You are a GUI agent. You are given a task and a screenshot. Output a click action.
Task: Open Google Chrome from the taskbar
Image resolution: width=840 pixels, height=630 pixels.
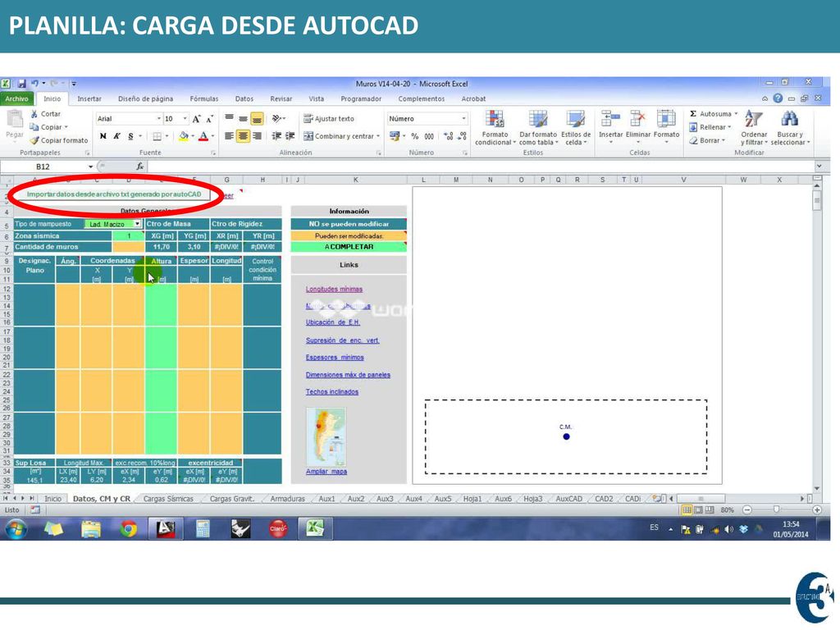tap(128, 529)
